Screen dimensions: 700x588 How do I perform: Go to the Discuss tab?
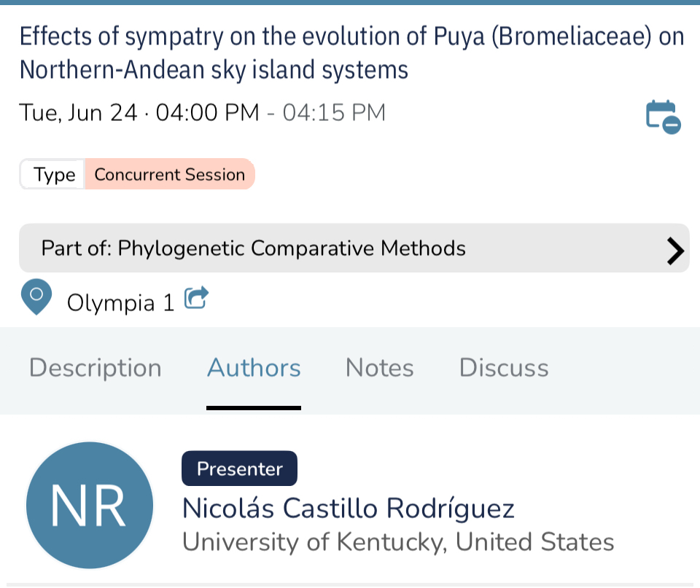point(504,368)
